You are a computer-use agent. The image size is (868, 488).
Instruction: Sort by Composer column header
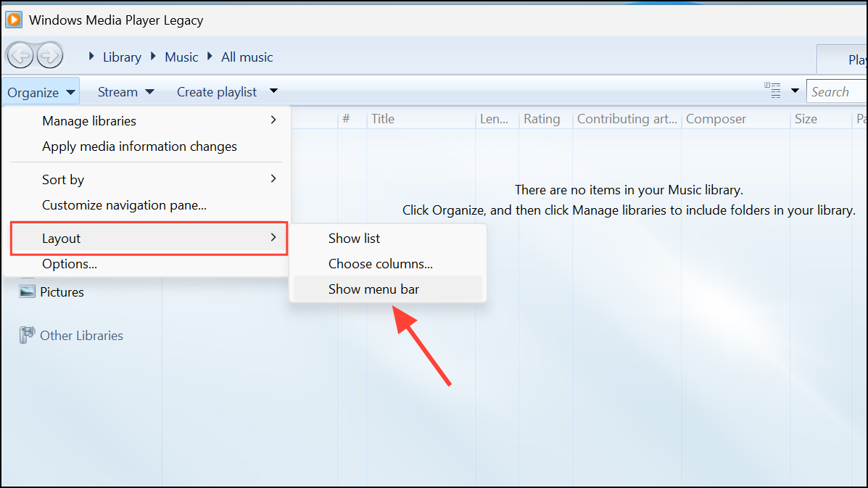pos(736,119)
